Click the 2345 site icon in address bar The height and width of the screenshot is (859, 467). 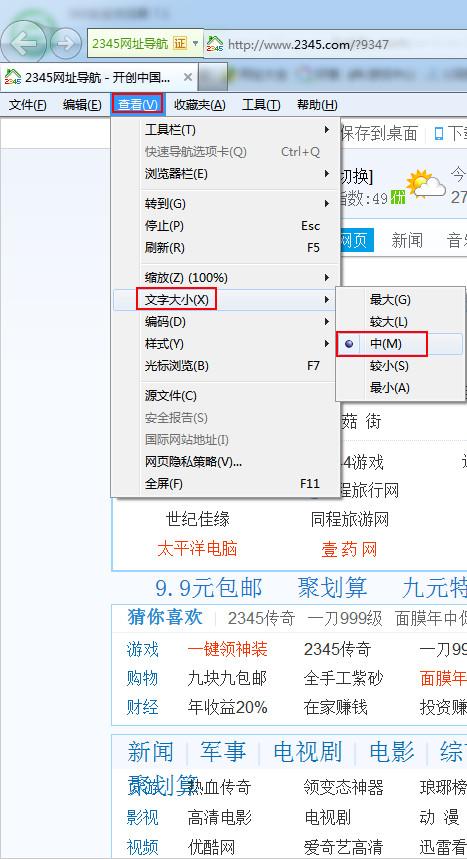click(214, 44)
